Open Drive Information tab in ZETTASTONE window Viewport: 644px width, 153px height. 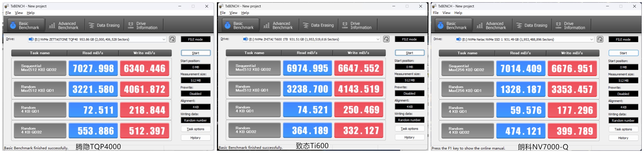click(143, 25)
